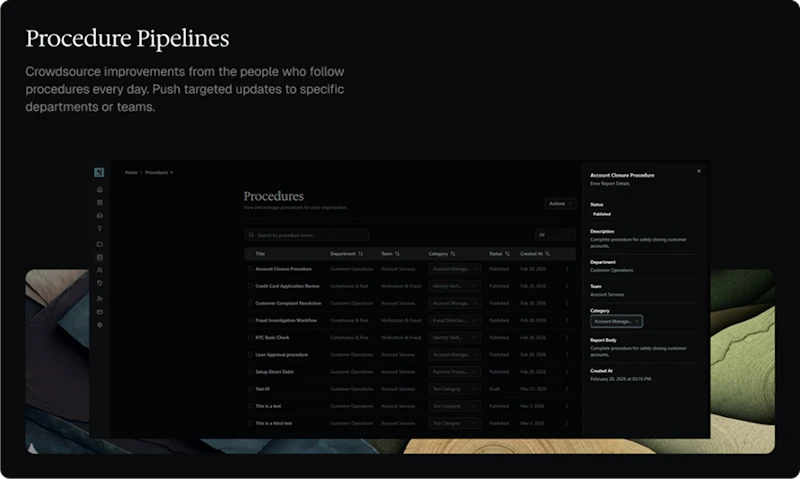The width and height of the screenshot is (800, 479).
Task: Click 'Customer Operations' under Department in panel
Action: click(611, 270)
